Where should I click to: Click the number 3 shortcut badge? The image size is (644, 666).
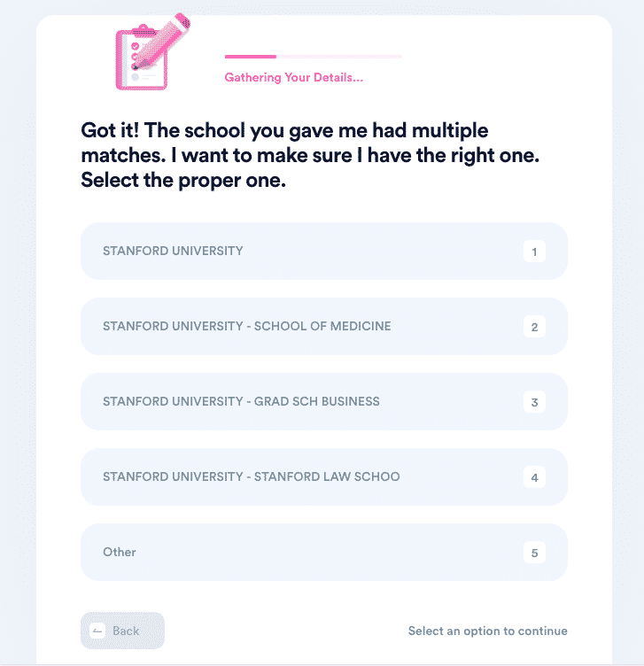tap(534, 402)
